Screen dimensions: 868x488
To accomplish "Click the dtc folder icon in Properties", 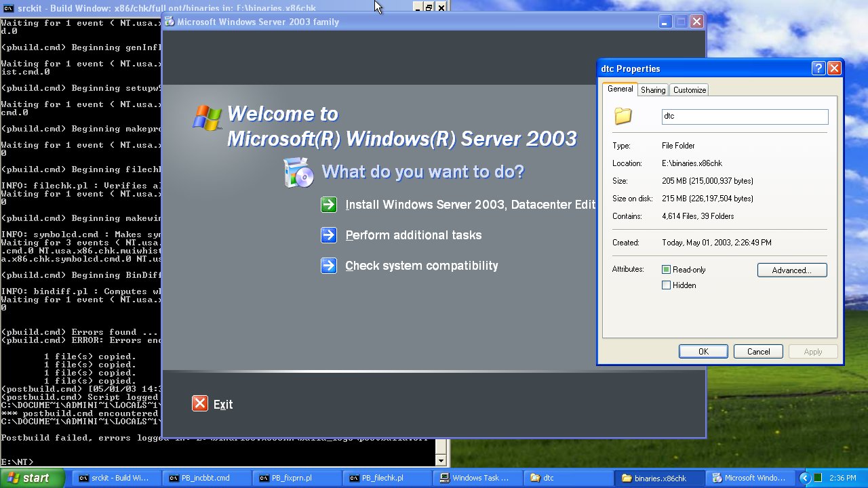I will (623, 117).
